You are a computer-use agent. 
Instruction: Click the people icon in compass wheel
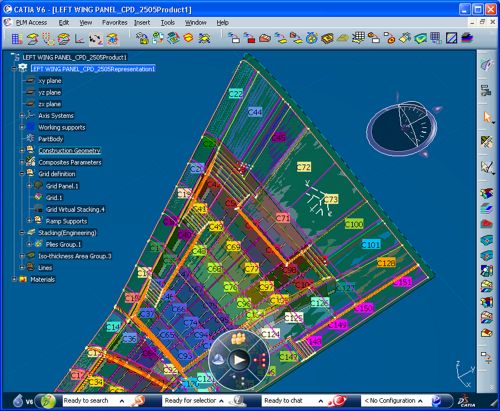[238, 339]
